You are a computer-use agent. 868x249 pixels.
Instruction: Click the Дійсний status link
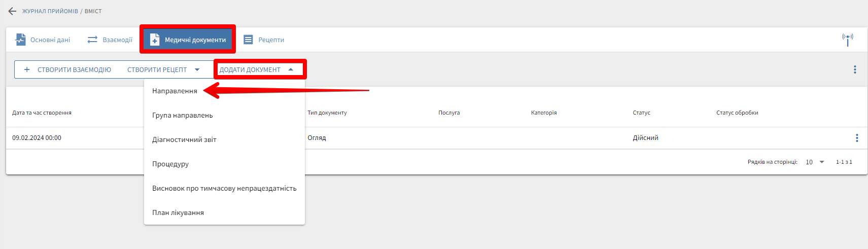point(645,138)
